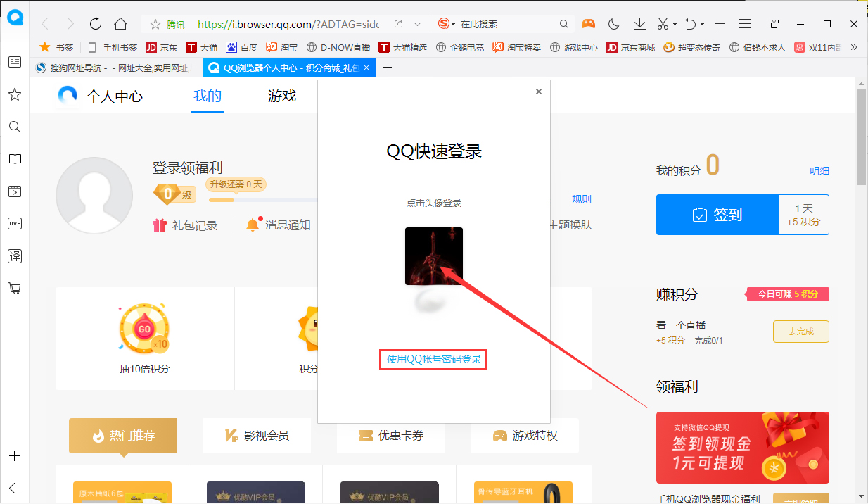Open 使用QQ帐号密码登录 login link
The image size is (868, 504).
pos(433,359)
